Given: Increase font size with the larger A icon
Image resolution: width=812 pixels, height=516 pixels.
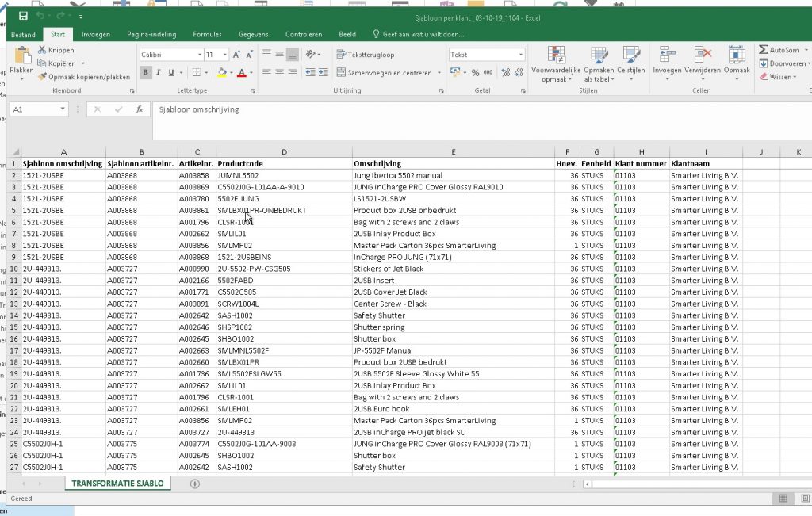Looking at the screenshot, I should [x=236, y=55].
